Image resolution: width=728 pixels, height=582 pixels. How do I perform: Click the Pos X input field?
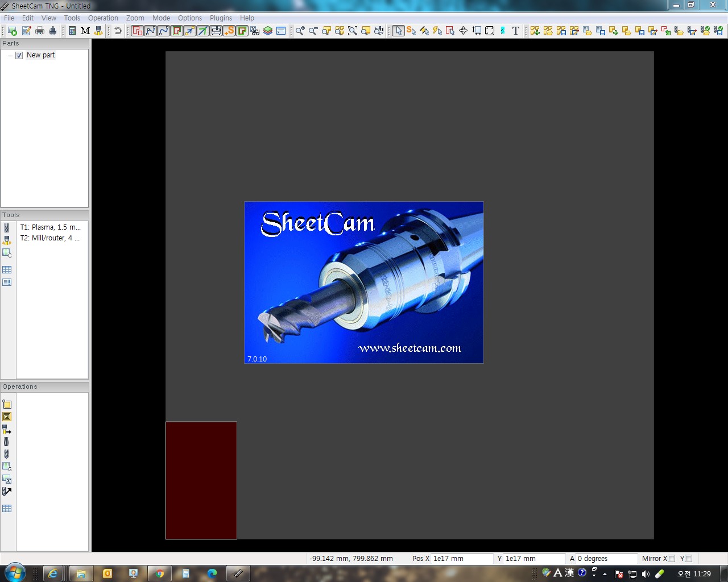pyautogui.click(x=461, y=559)
